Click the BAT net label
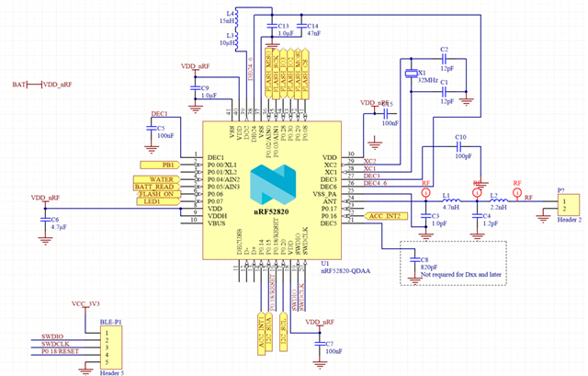Screen dimensions: 588x376 point(18,85)
